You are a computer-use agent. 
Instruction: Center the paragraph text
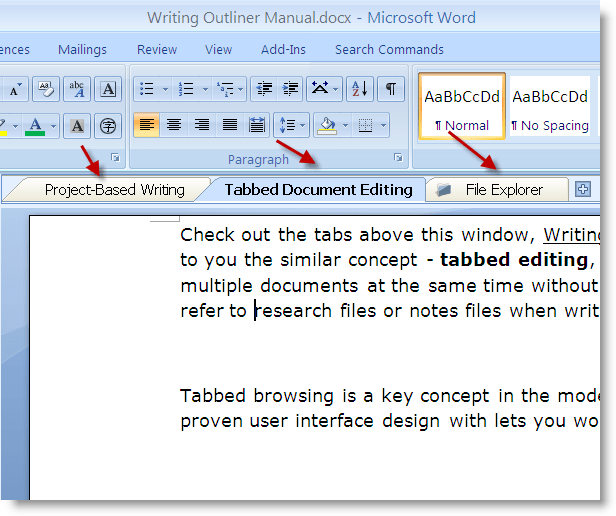point(174,125)
